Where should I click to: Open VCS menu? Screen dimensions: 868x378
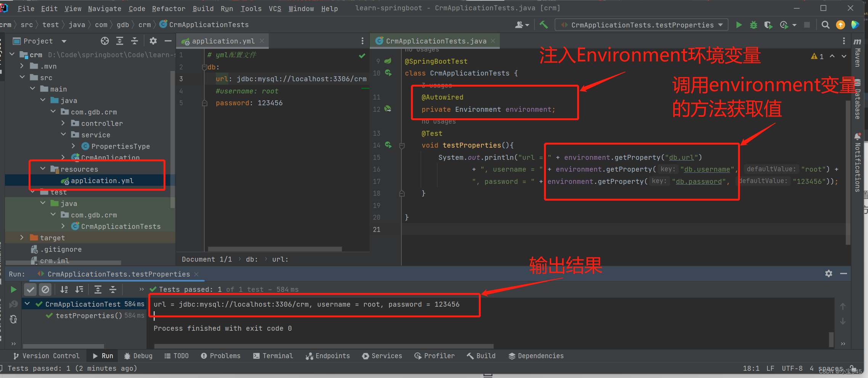[275, 8]
